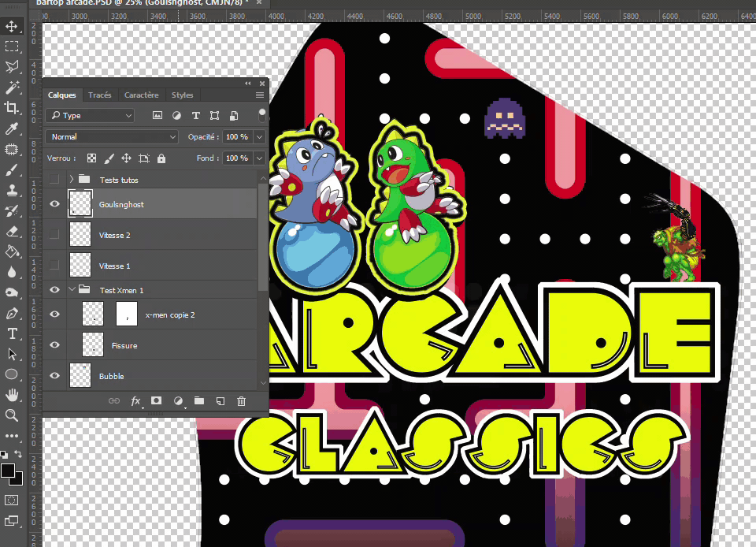Select the Pen tool
The width and height of the screenshot is (756, 547).
point(12,314)
